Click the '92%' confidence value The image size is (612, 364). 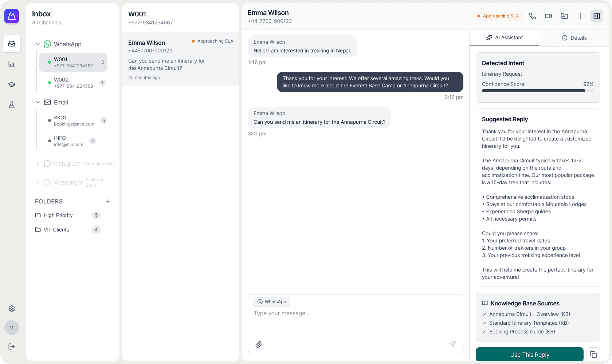[x=588, y=84]
